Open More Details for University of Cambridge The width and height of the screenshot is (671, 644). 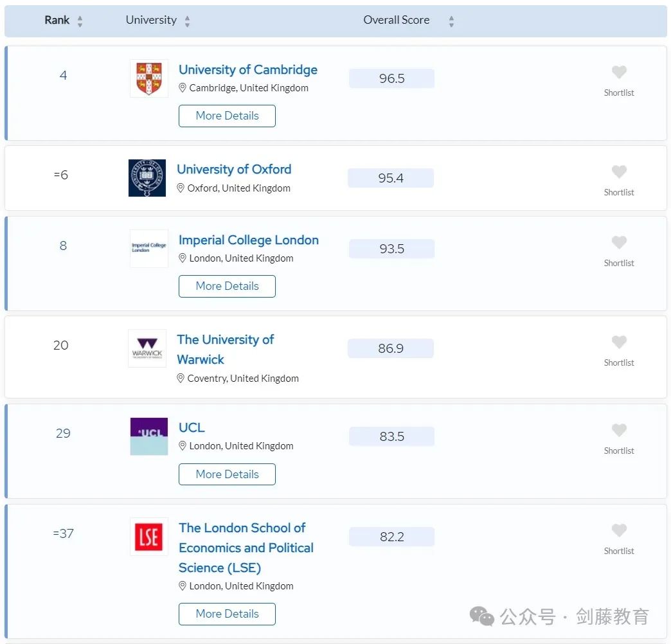tap(228, 116)
